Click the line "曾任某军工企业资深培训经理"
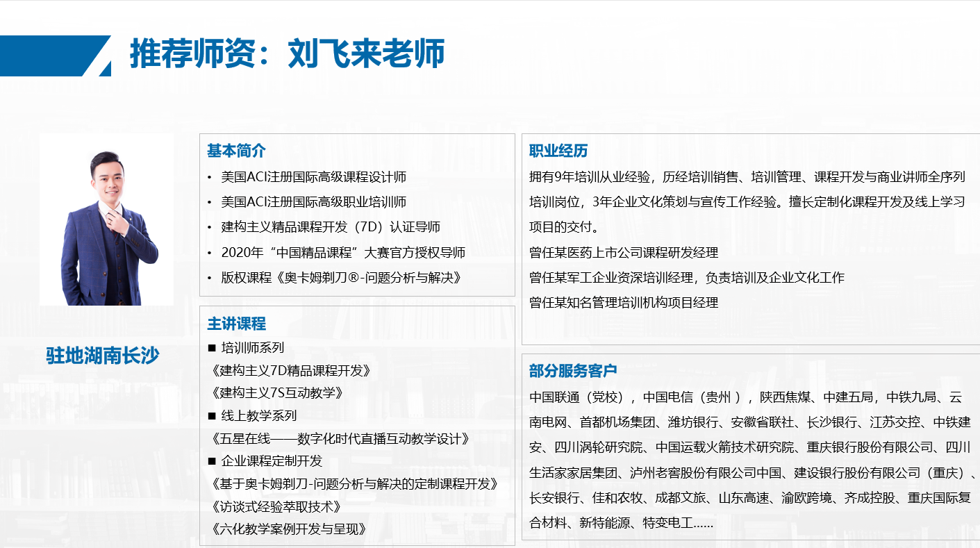This screenshot has height=548, width=980. [687, 277]
